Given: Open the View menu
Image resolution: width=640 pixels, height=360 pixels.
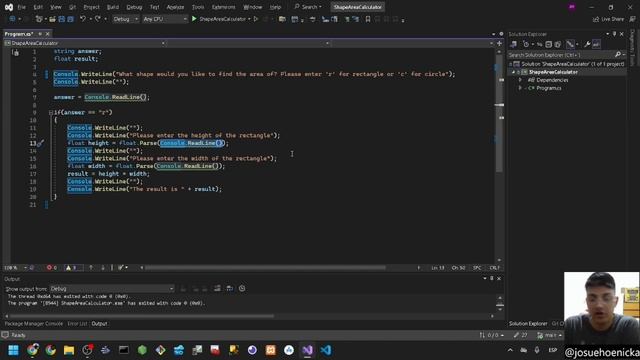Looking at the screenshot, I should pyautogui.click(x=56, y=7).
